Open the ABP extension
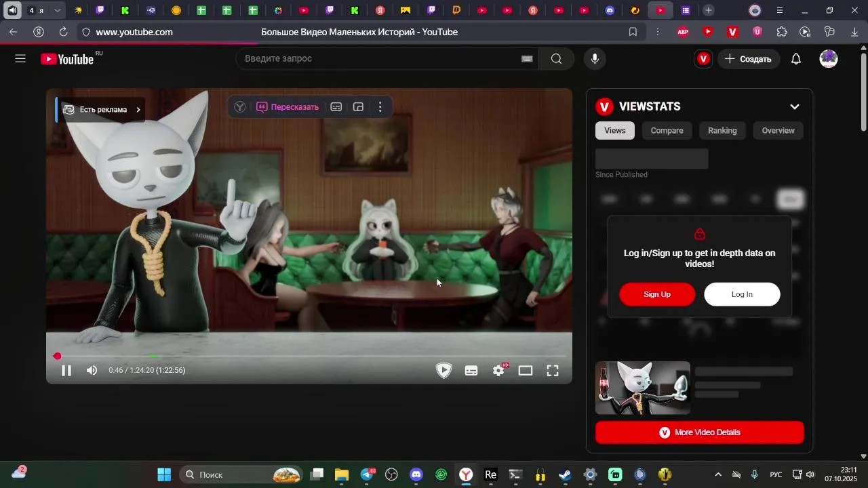 [x=683, y=32]
